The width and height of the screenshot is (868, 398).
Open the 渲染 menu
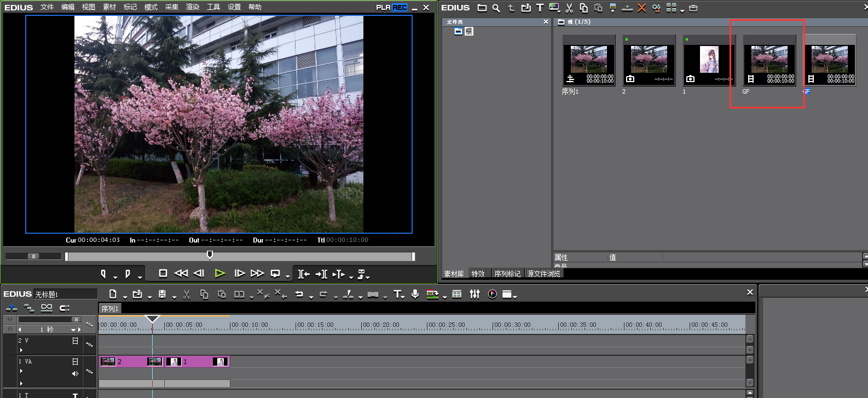coord(192,7)
